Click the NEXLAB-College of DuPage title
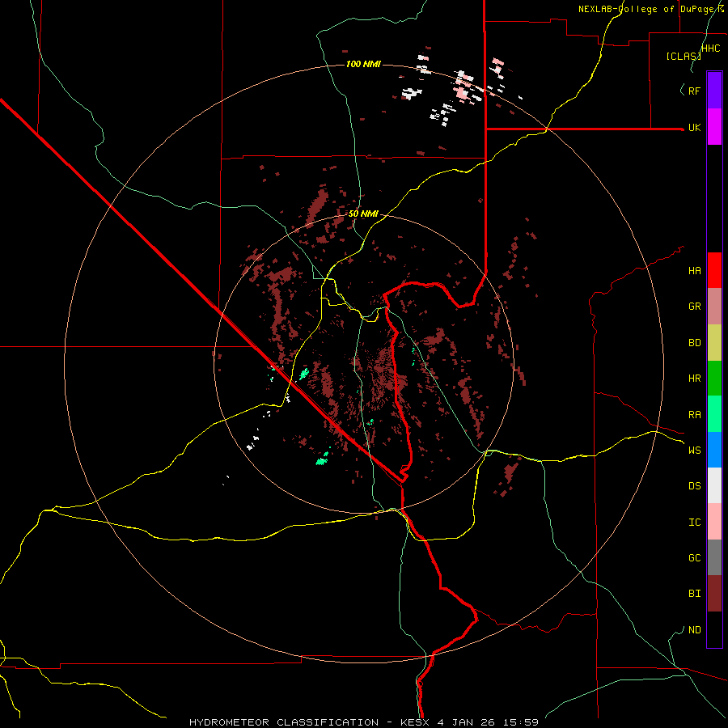728x728 pixels. [x=651, y=9]
